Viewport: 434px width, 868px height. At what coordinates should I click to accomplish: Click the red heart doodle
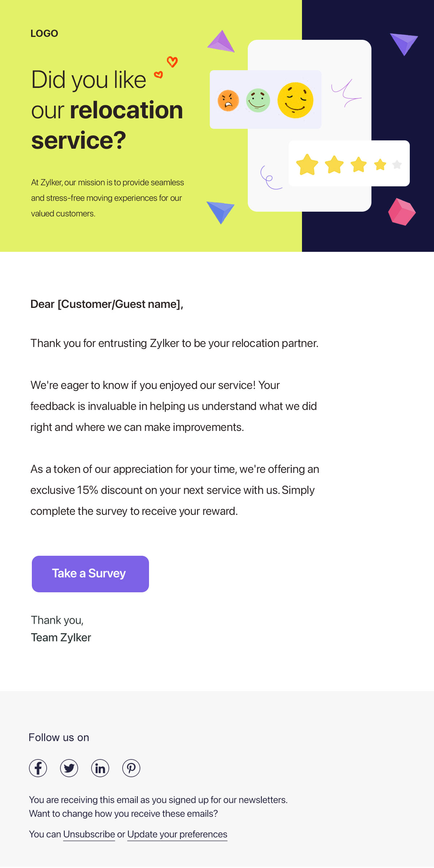pyautogui.click(x=172, y=62)
